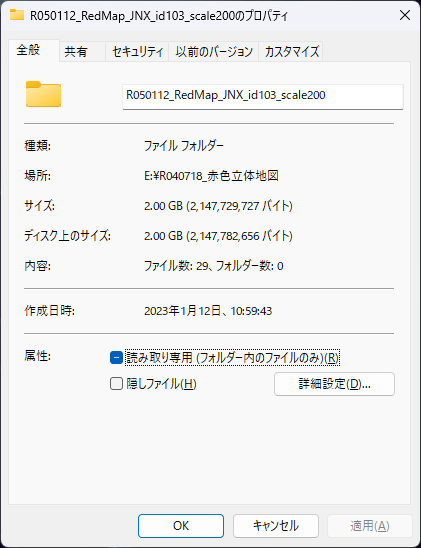Switch to the 共有 tab
The image size is (421, 548).
coord(82,52)
